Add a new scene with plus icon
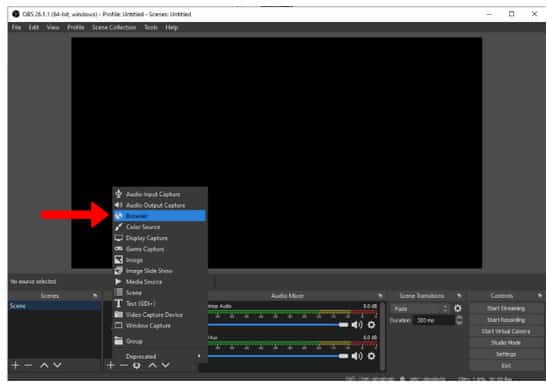 coord(15,365)
